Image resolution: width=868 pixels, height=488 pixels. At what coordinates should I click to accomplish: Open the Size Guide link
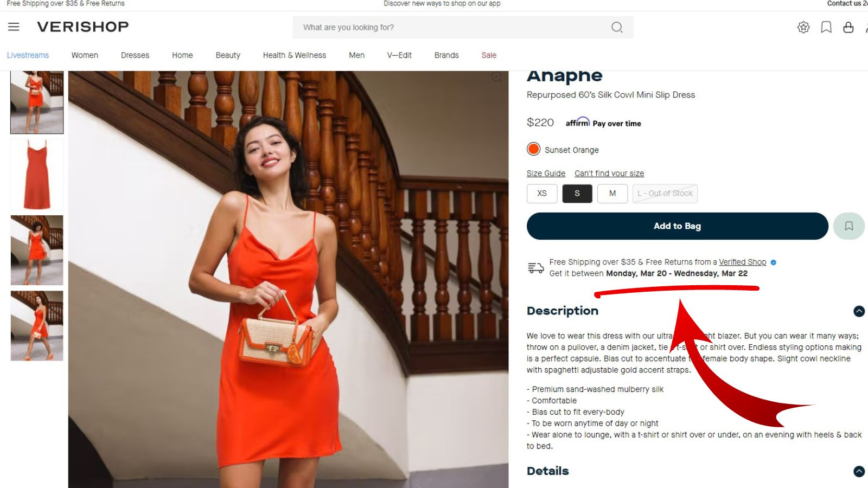coord(546,174)
